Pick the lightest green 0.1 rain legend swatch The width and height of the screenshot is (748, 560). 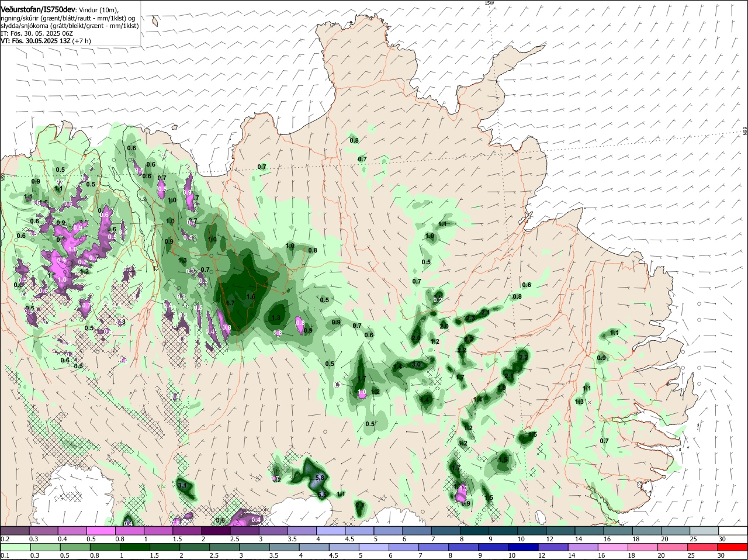pos(15,547)
